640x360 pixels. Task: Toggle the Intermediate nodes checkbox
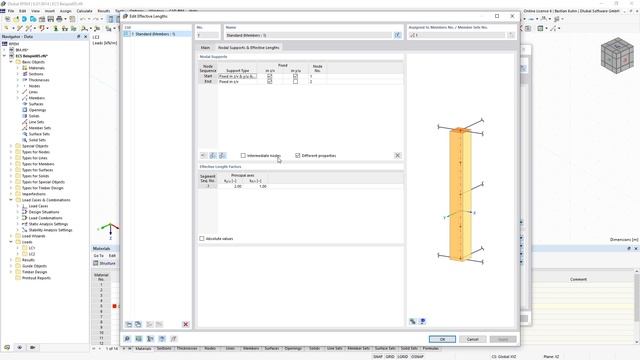[243, 156]
